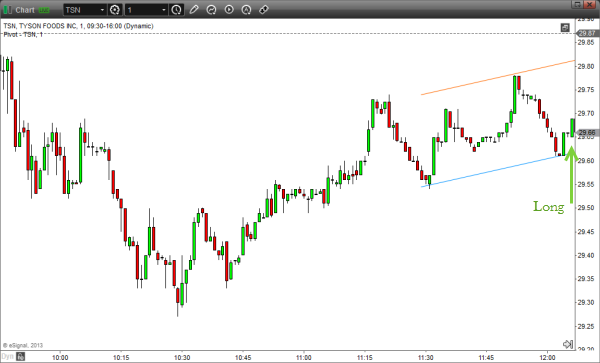Click the icon beside Dyn label
Screen dimensions: 600x363
(21, 356)
